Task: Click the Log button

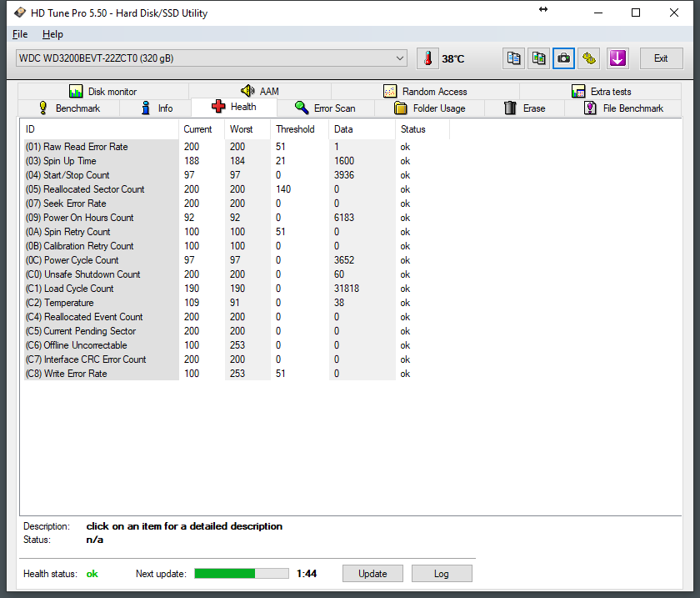Action: tap(441, 574)
